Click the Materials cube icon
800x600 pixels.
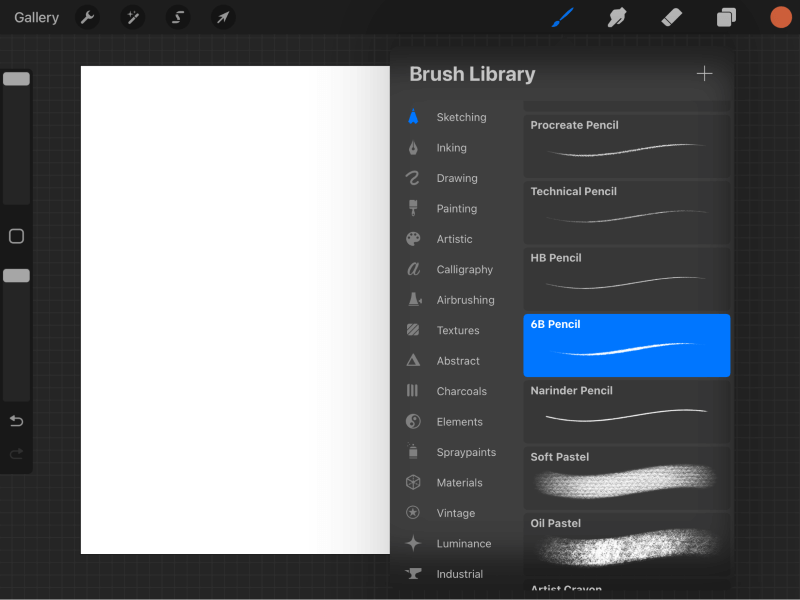pyautogui.click(x=413, y=482)
